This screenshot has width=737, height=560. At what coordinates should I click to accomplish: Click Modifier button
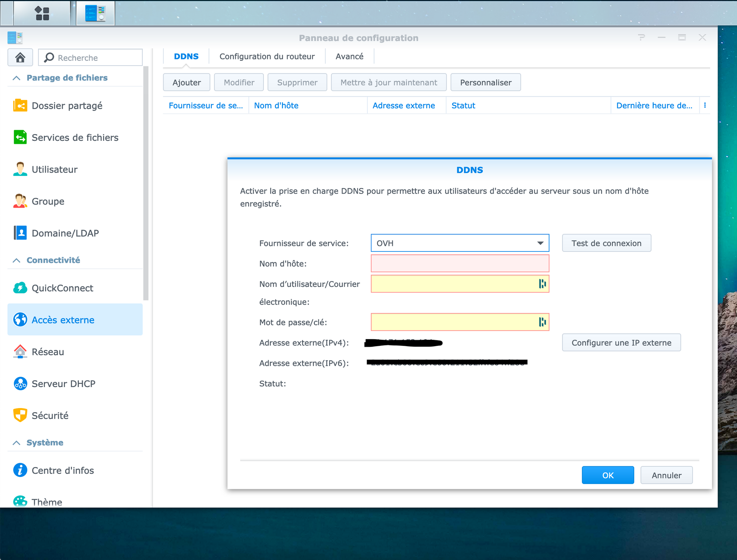pyautogui.click(x=239, y=82)
